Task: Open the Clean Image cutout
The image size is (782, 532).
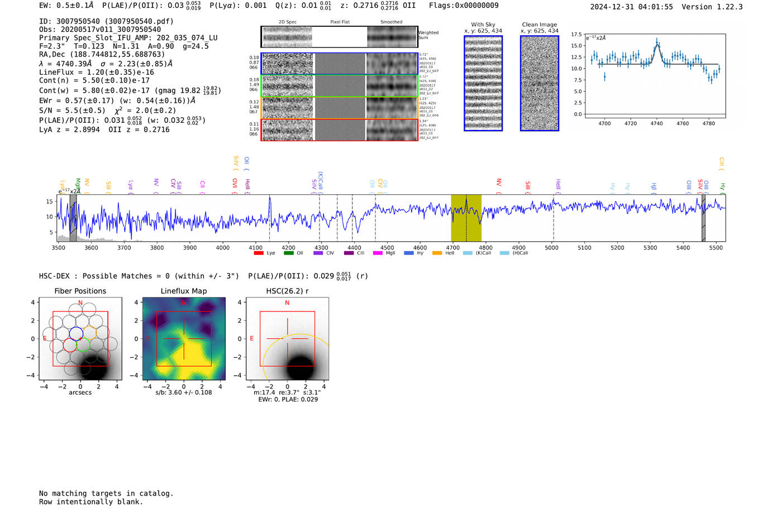Action: click(x=540, y=83)
